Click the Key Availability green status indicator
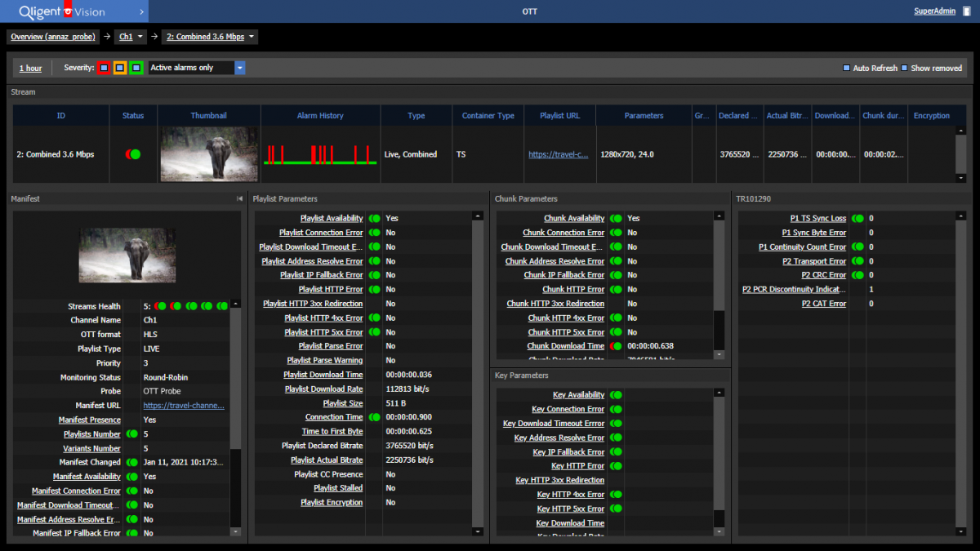 [x=615, y=395]
